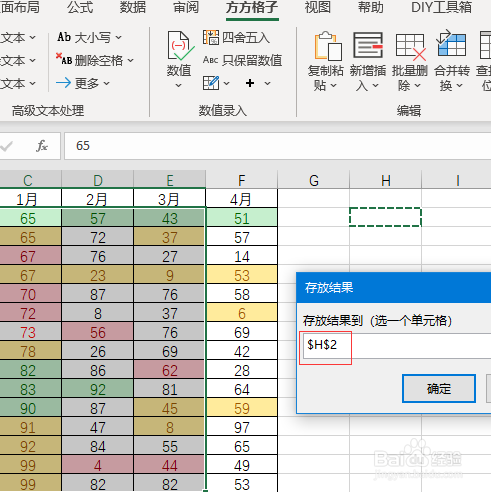Click the yellow cell containing 6
491x492 pixels.
242,313
